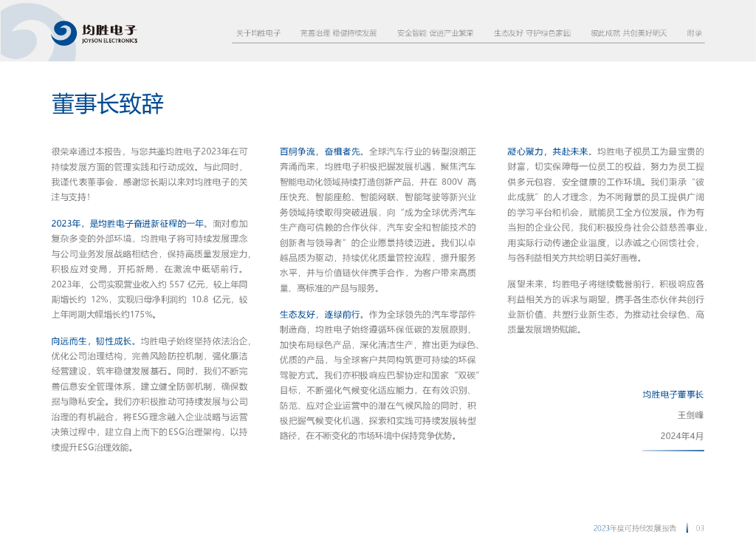Click the 董事长致辞 page title

[x=108, y=103]
